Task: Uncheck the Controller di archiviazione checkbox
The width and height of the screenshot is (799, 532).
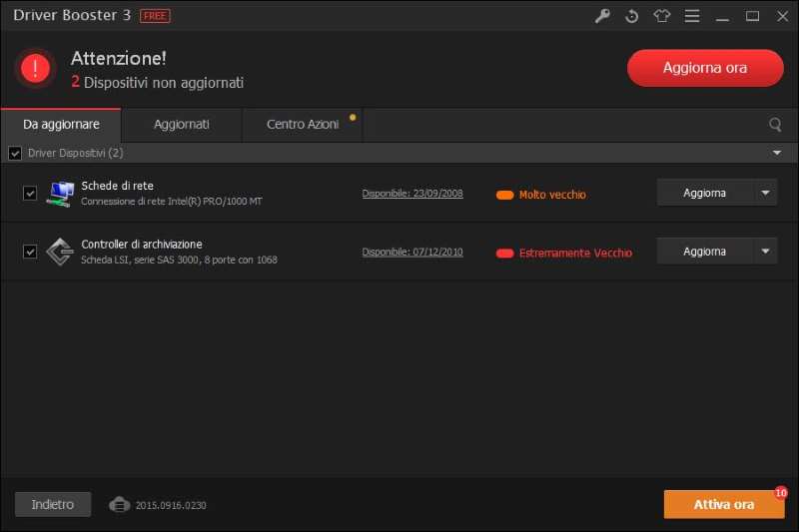Action: (30, 252)
